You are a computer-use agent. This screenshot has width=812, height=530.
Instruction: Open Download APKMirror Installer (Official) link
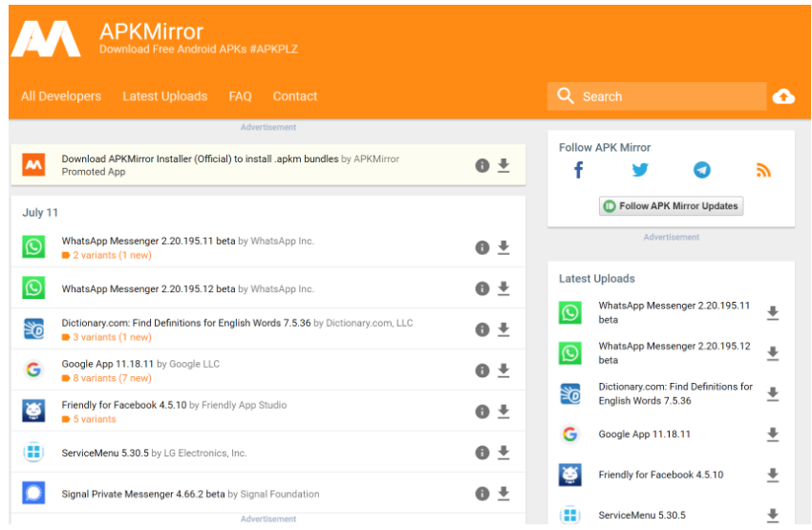(x=200, y=159)
